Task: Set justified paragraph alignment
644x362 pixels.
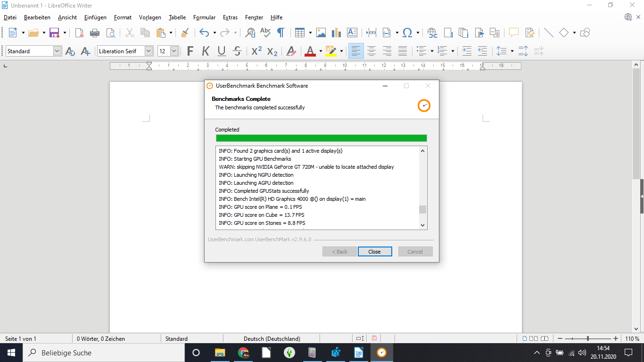Action: point(403,51)
